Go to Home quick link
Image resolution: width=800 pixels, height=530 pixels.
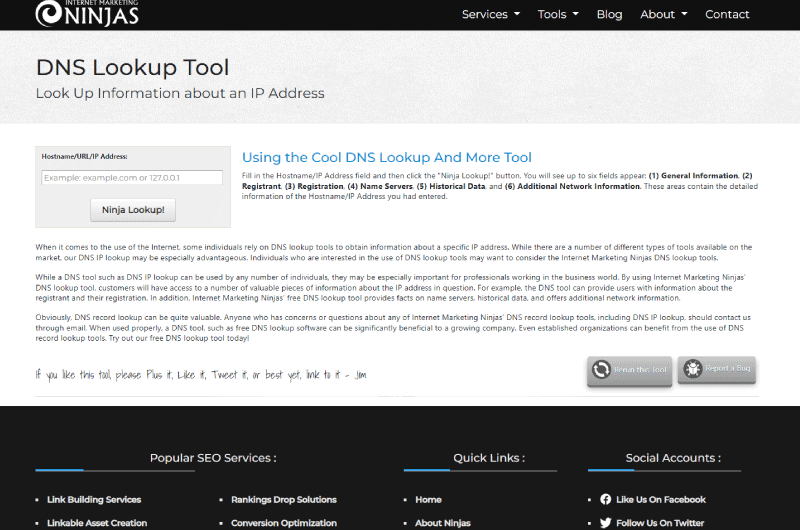coord(428,499)
